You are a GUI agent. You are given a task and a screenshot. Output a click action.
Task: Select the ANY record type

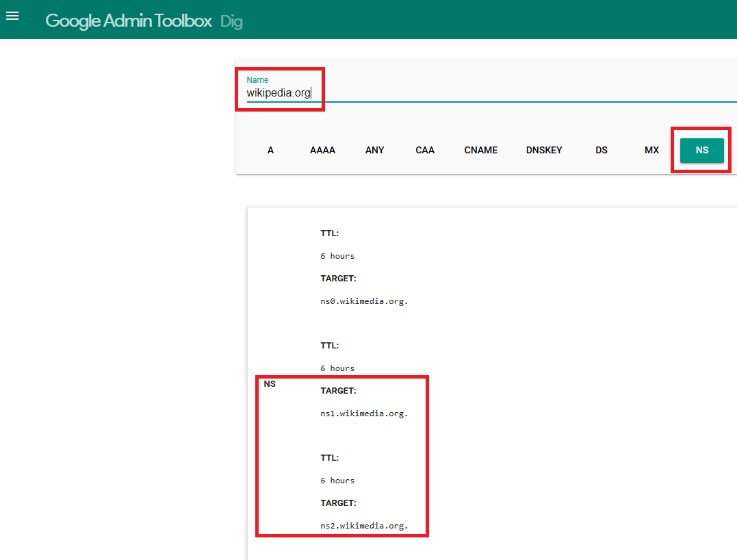[374, 150]
